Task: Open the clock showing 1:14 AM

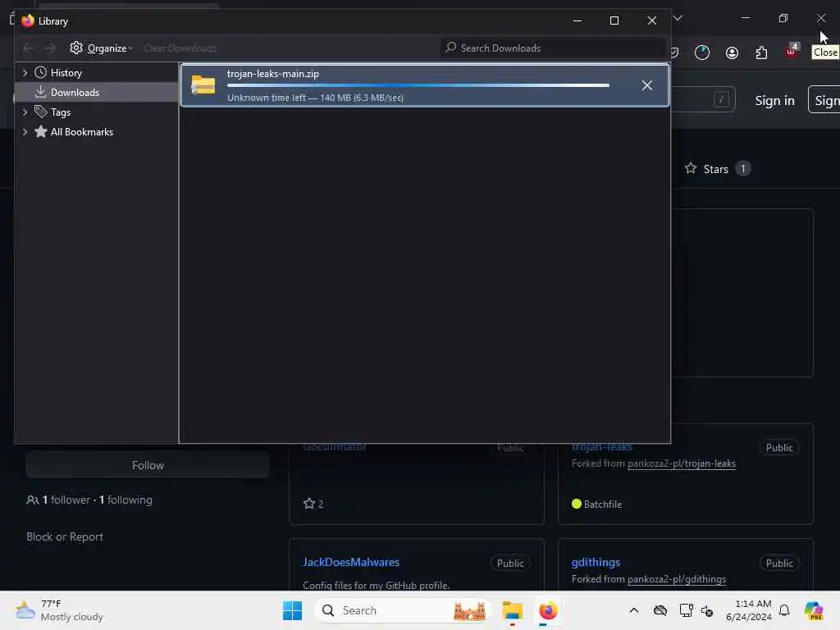Action: point(748,610)
